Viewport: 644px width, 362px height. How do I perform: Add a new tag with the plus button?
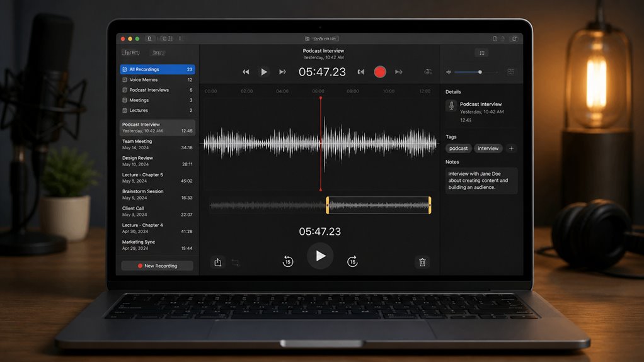tap(511, 148)
